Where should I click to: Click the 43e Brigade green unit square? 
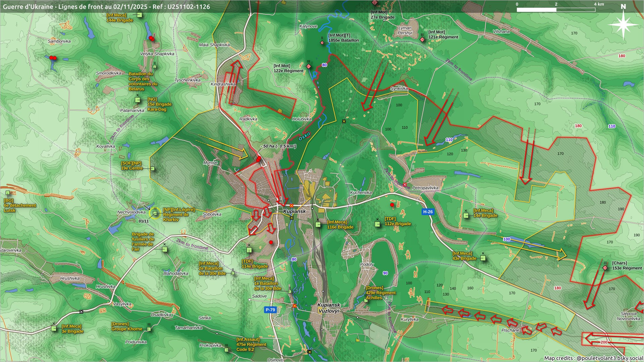tap(483, 258)
